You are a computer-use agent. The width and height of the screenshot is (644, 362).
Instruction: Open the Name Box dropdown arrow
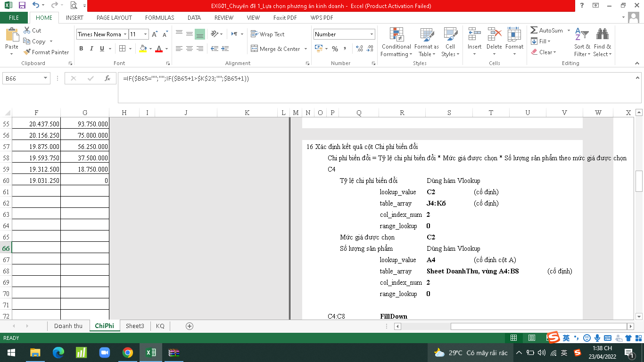46,78
